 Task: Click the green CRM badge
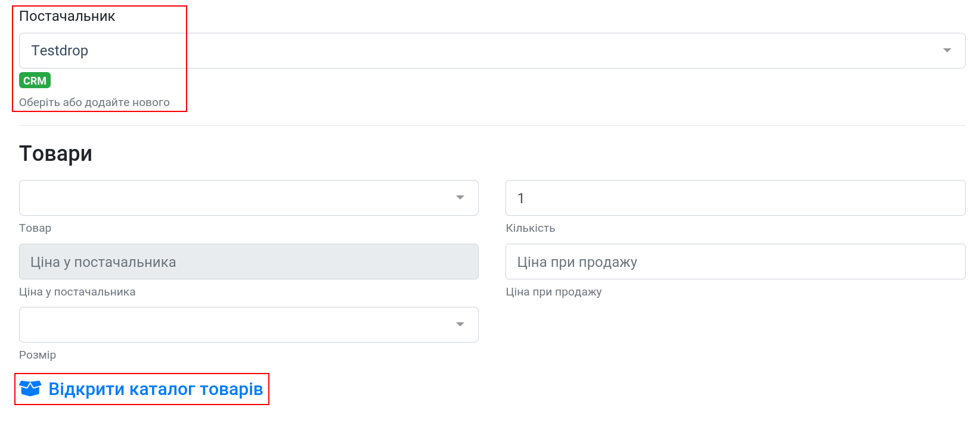[x=35, y=80]
